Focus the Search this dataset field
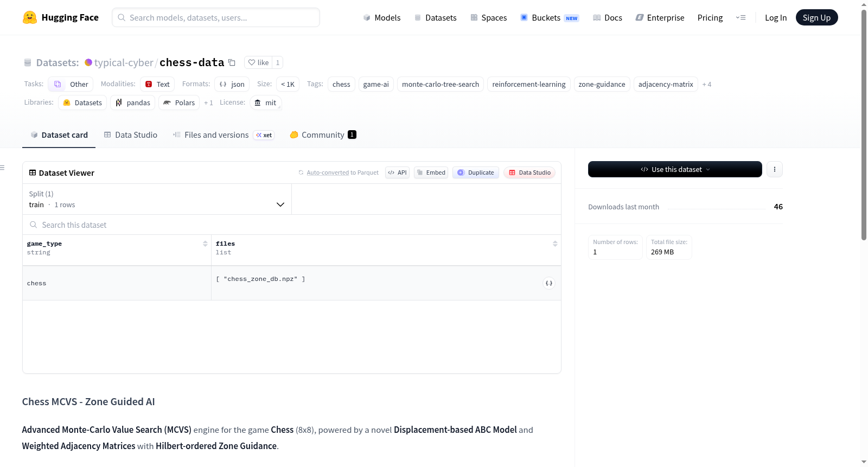The width and height of the screenshot is (868, 467). pyautogui.click(x=292, y=225)
